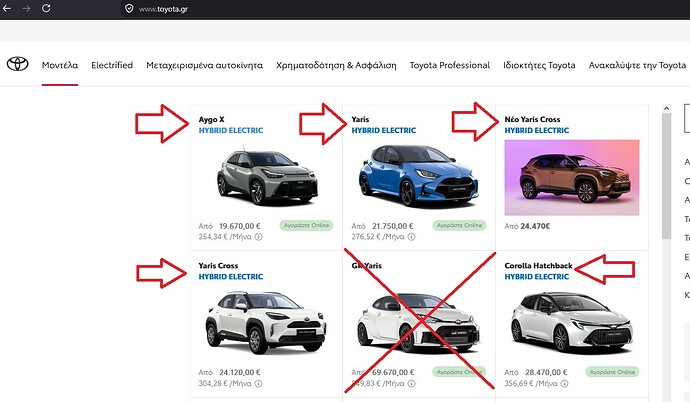
Task: Click the 24.120,00 € price
Action: (240, 373)
